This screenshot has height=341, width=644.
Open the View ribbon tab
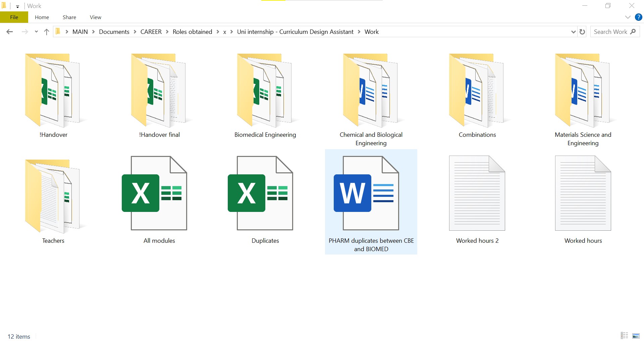point(96,17)
